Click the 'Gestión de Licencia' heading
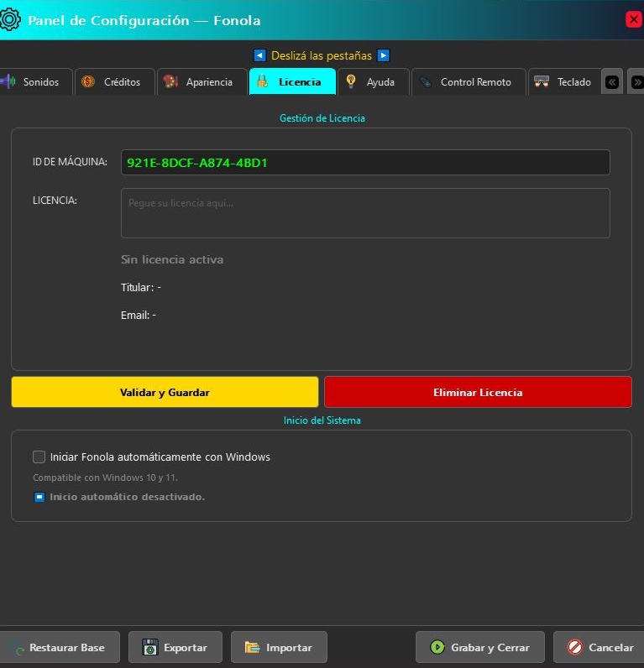This screenshot has width=644, height=668. point(322,118)
